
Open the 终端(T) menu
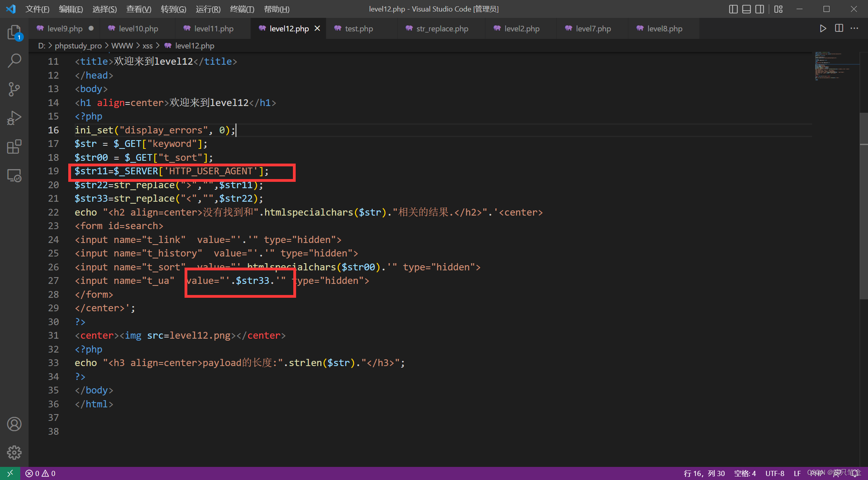(242, 9)
